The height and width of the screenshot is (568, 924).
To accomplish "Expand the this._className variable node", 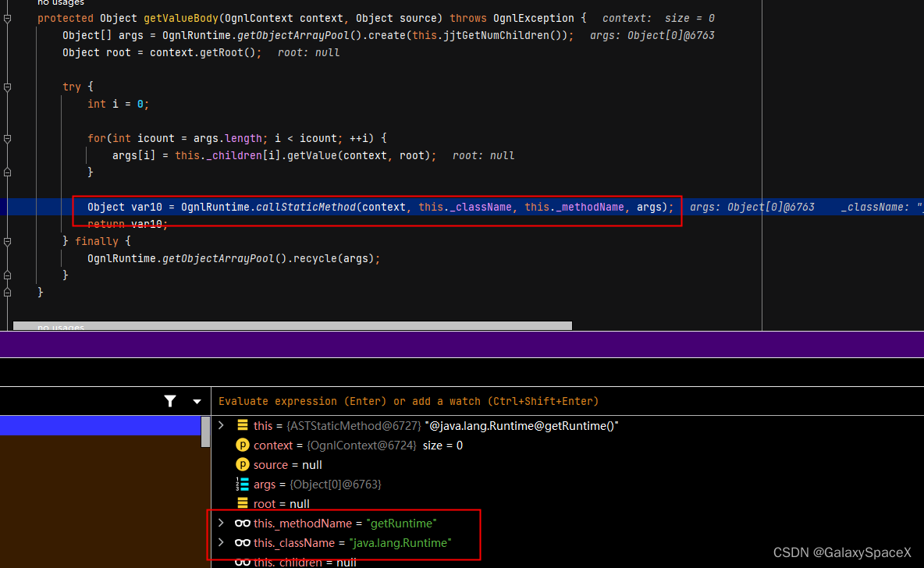I will 221,542.
